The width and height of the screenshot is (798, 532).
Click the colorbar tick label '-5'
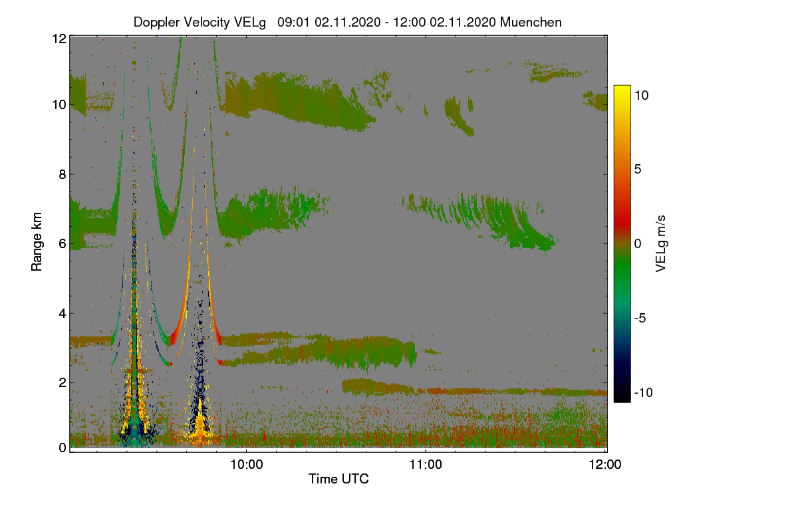642,318
